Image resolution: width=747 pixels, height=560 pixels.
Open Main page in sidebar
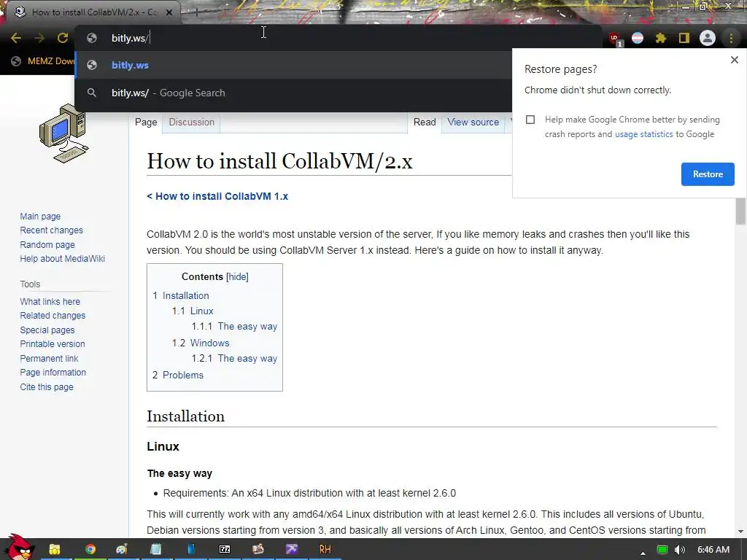pyautogui.click(x=40, y=216)
